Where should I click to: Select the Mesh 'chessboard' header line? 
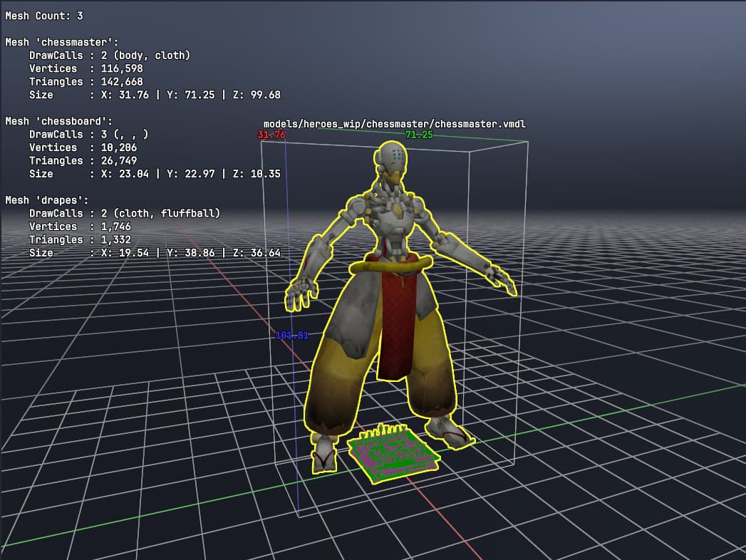[x=59, y=121]
